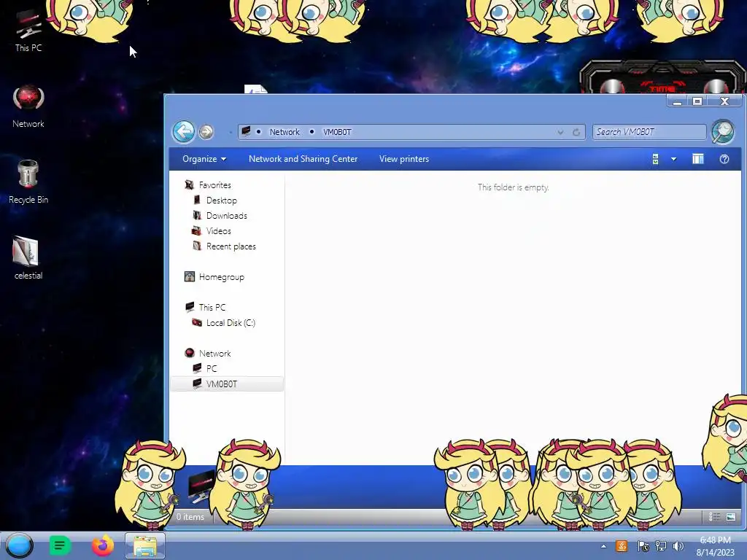
Task: Change view using the view icon
Action: pyautogui.click(x=656, y=159)
